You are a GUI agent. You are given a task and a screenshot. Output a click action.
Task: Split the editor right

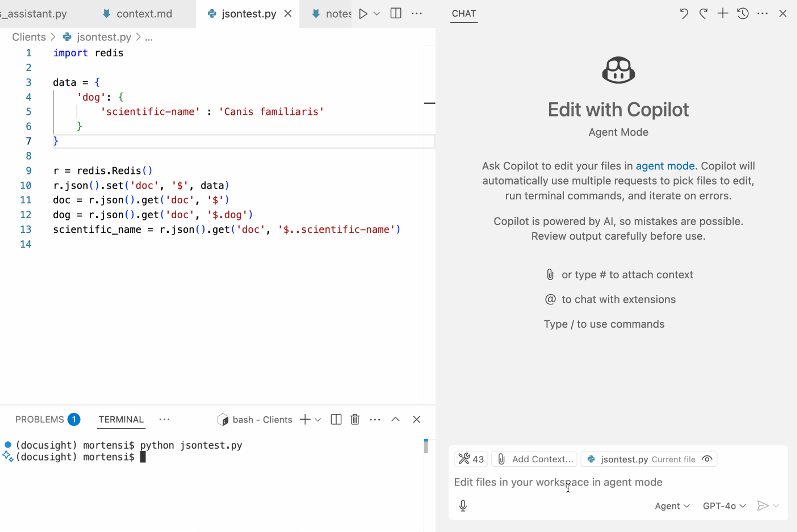[x=396, y=13]
